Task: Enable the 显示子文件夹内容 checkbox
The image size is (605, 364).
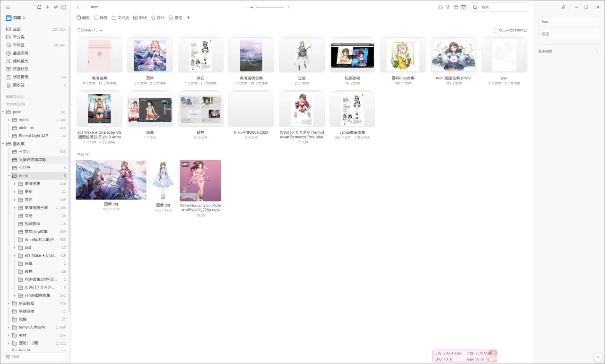Action: pyautogui.click(x=495, y=30)
